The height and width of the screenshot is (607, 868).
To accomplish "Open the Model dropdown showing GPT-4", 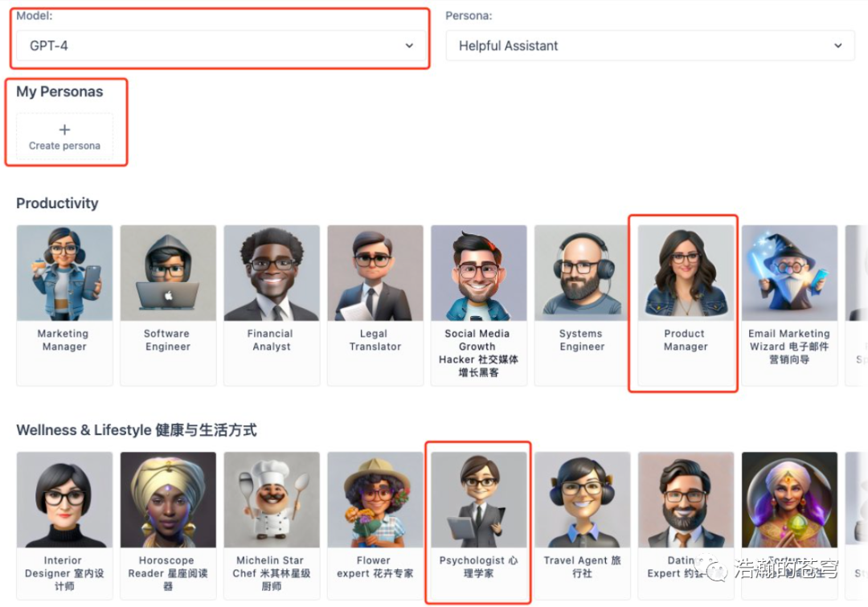I will (x=221, y=46).
